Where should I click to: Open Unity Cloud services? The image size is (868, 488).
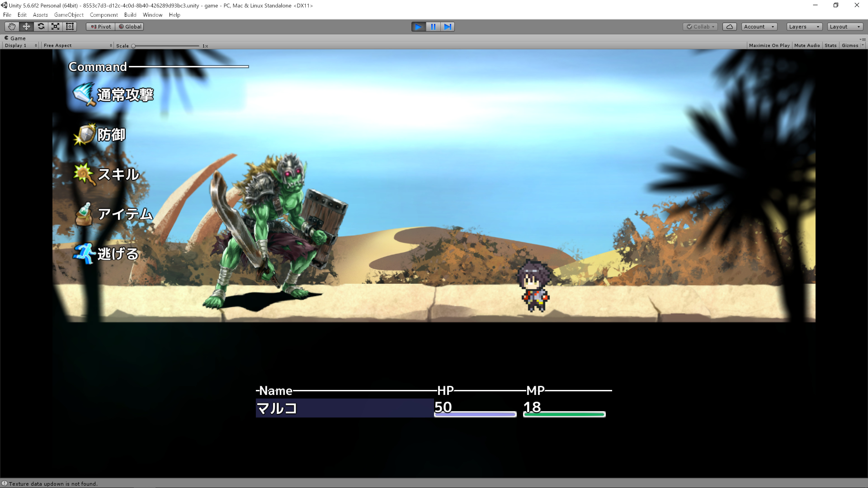pos(729,27)
